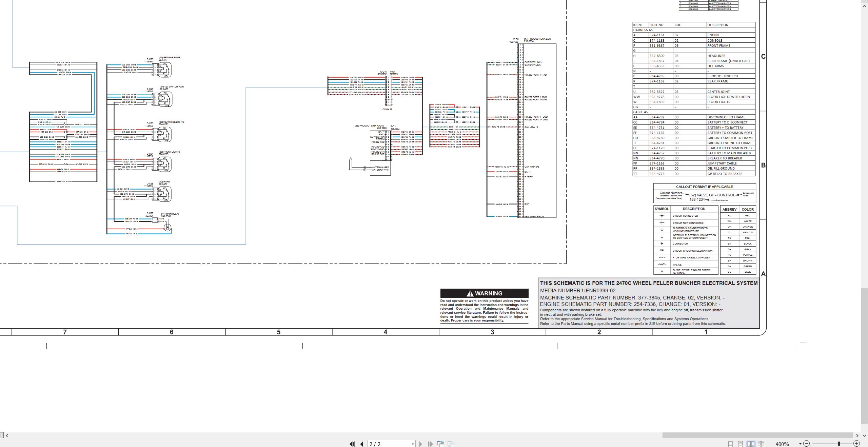Click the CALLOUT FORMAT IF APPLICABLE header

(x=704, y=187)
